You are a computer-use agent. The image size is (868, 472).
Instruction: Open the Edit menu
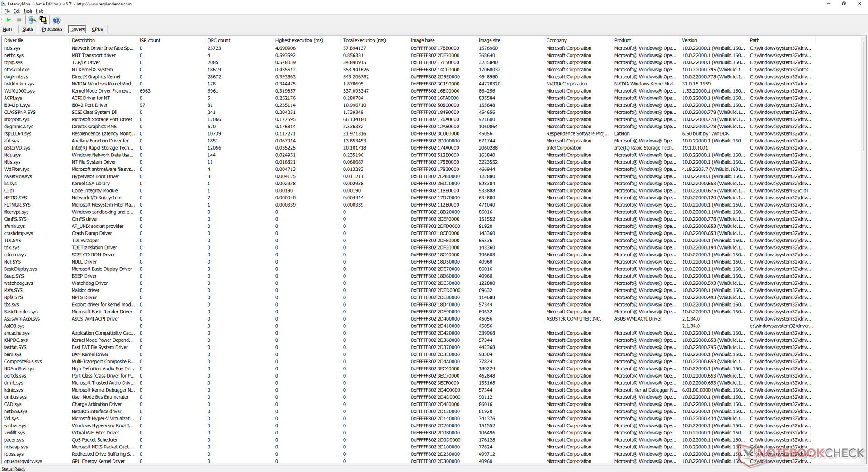[x=16, y=11]
